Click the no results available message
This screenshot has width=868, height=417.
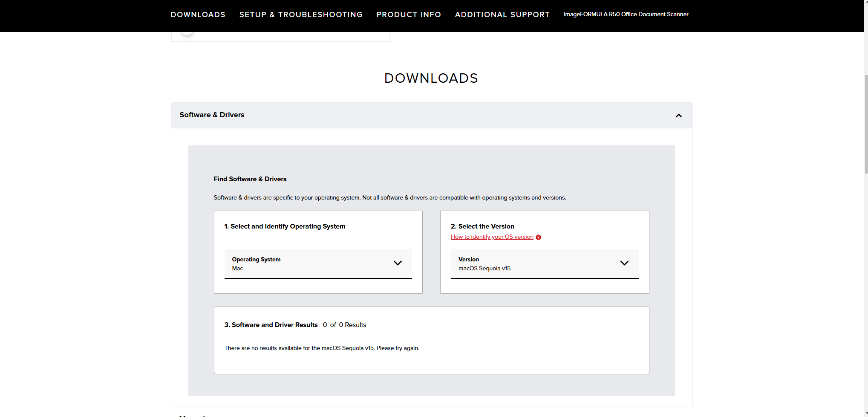point(322,348)
